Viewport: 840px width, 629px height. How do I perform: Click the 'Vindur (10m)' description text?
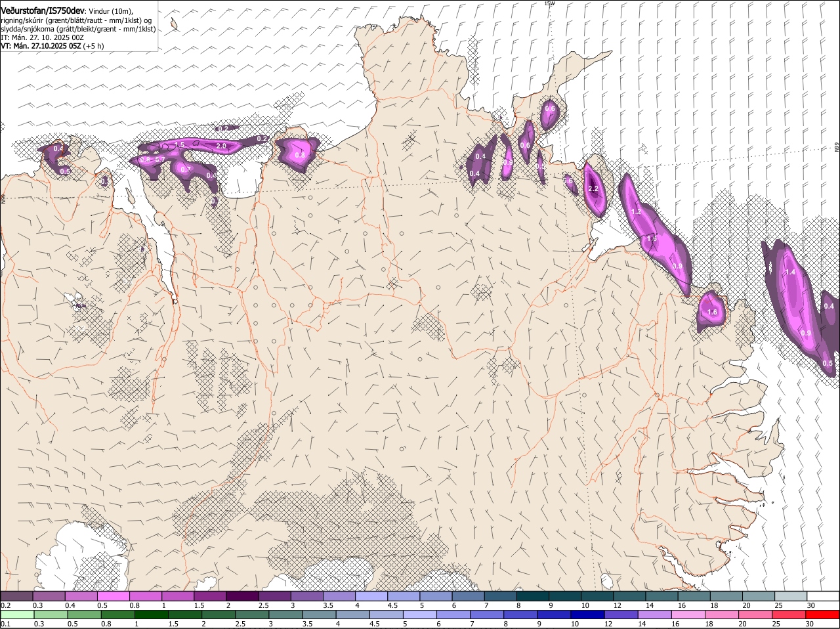[x=111, y=11]
